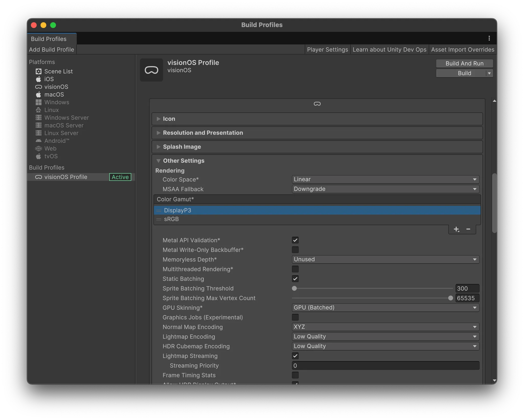This screenshot has width=524, height=420.
Task: Click the macOS Apple logo icon
Action: click(38, 95)
